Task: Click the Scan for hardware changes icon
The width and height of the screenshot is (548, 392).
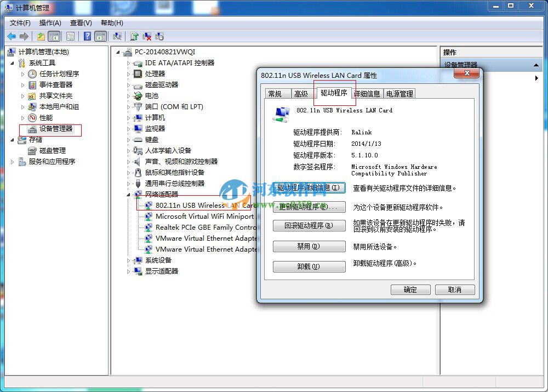Action: [x=117, y=36]
